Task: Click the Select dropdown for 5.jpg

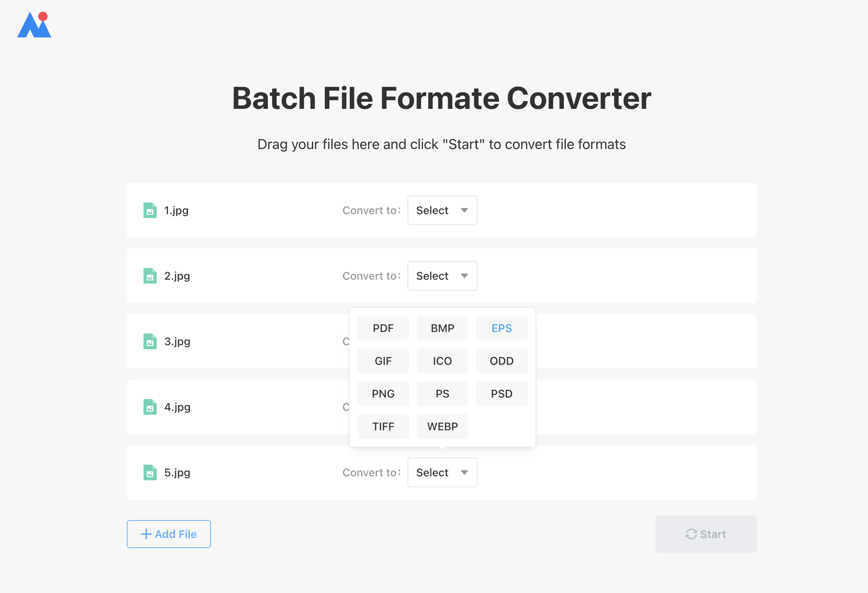Action: point(442,472)
